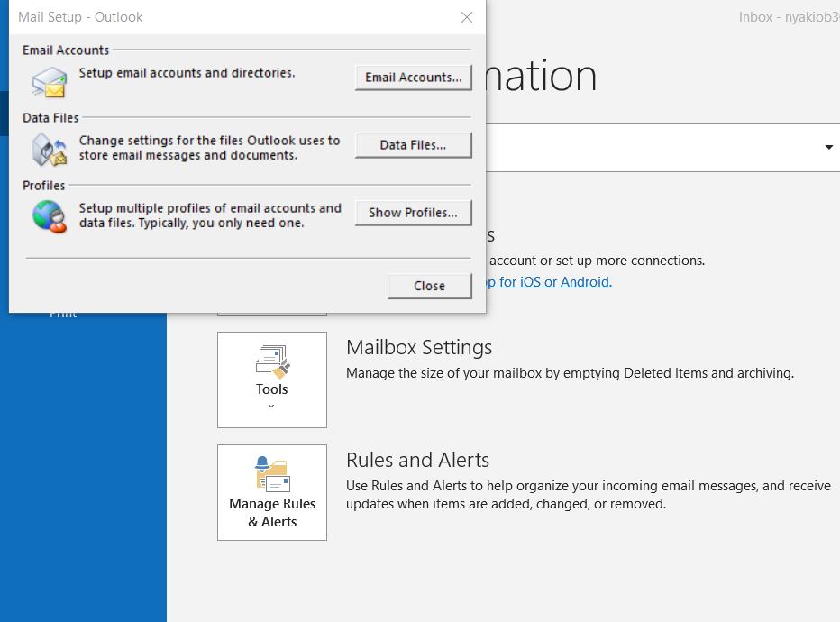Click the Profiles globe icon
The height and width of the screenshot is (622, 840).
50,216
